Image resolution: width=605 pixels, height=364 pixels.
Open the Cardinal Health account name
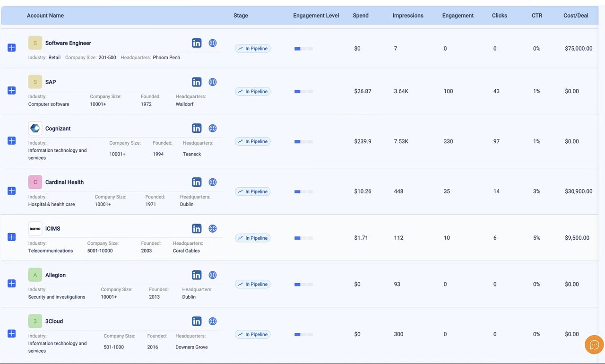(x=64, y=182)
